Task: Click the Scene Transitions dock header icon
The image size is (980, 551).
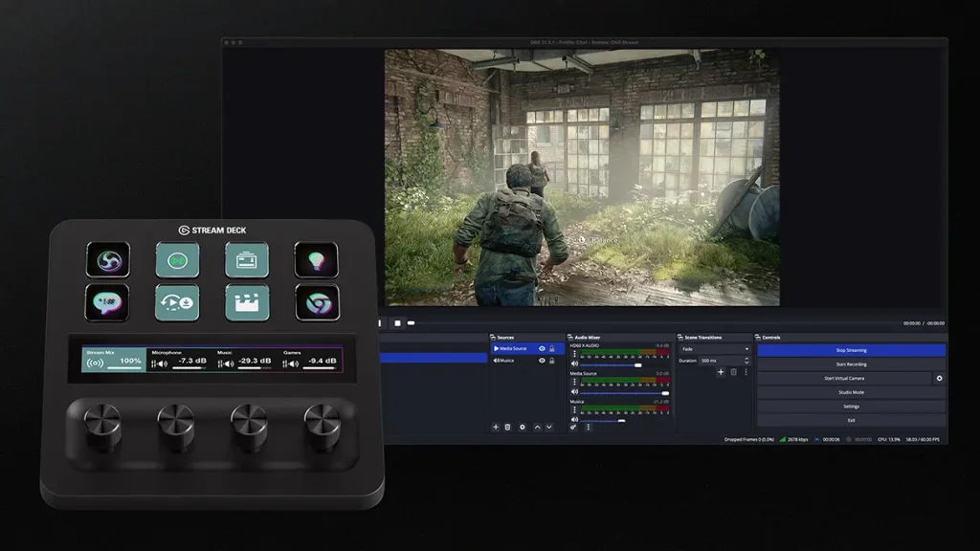Action: [680, 338]
